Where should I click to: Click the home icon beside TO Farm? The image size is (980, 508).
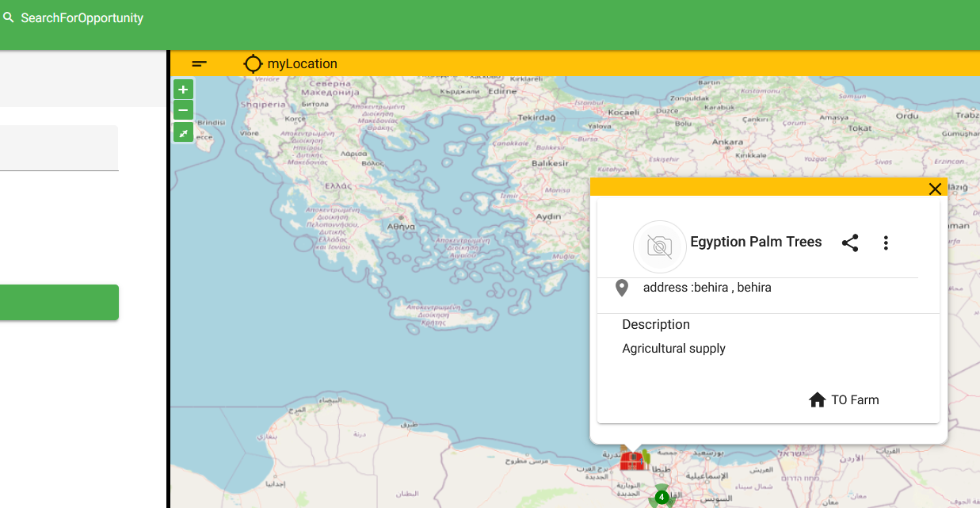click(817, 400)
